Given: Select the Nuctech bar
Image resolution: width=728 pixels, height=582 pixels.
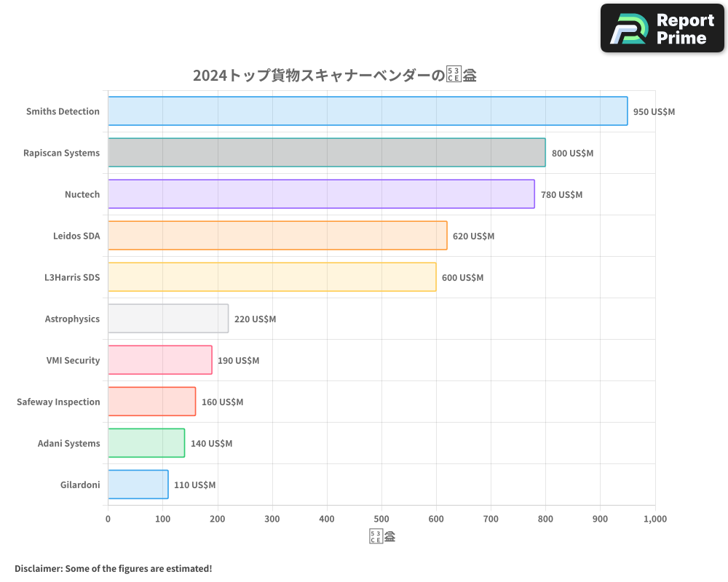Looking at the screenshot, I should click(320, 194).
